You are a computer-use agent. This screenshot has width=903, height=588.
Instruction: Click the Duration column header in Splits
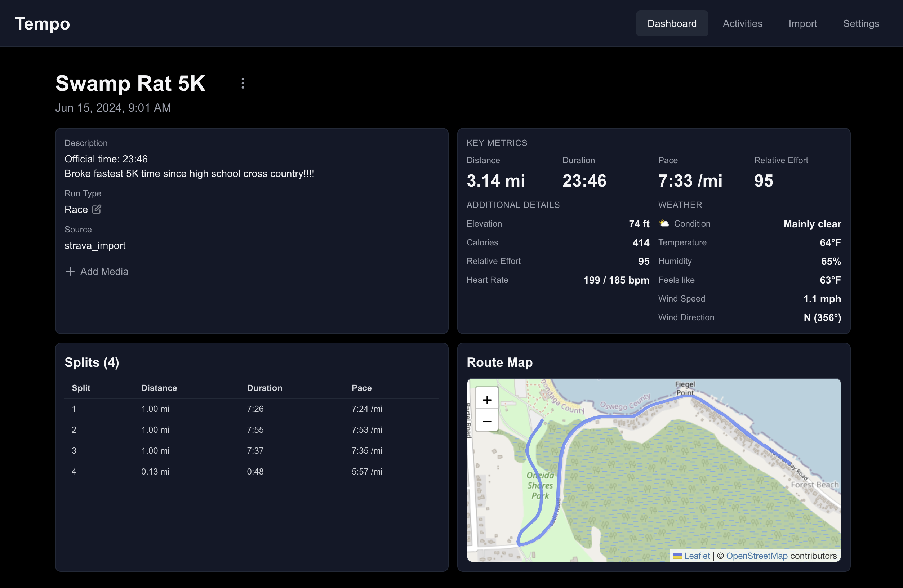[264, 388]
